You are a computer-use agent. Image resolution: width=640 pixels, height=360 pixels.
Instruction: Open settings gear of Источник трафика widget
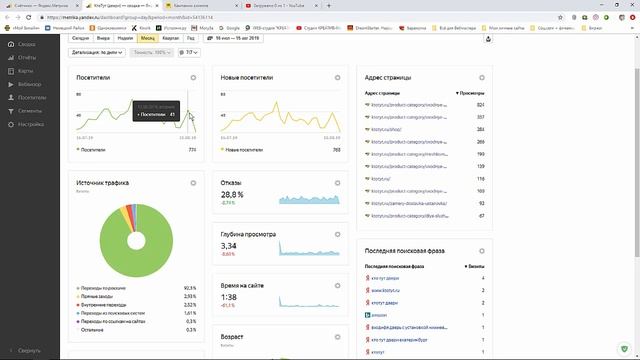(193, 183)
